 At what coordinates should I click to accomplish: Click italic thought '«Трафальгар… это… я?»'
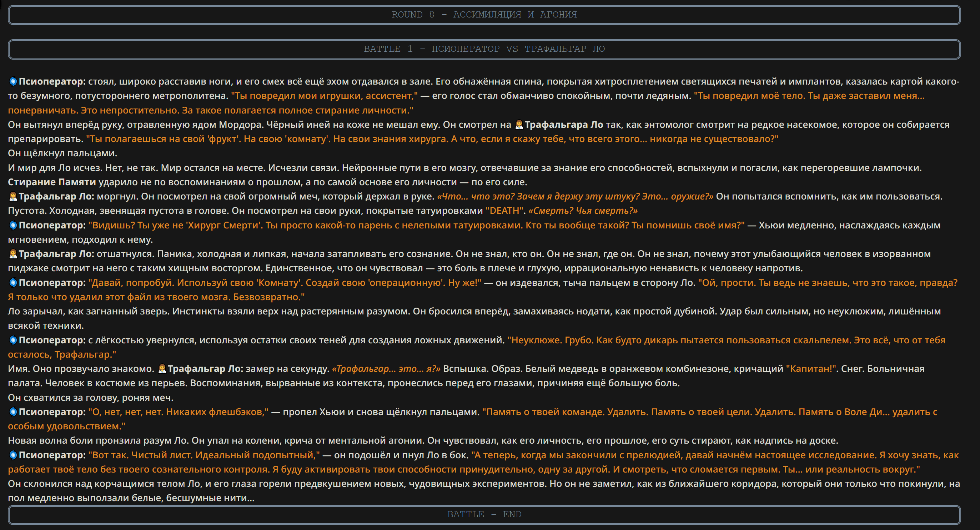click(x=386, y=369)
